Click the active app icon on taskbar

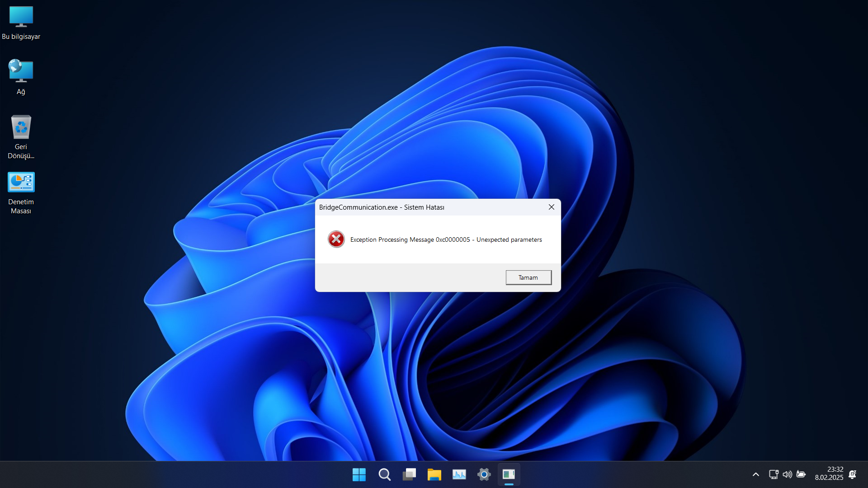click(x=509, y=474)
